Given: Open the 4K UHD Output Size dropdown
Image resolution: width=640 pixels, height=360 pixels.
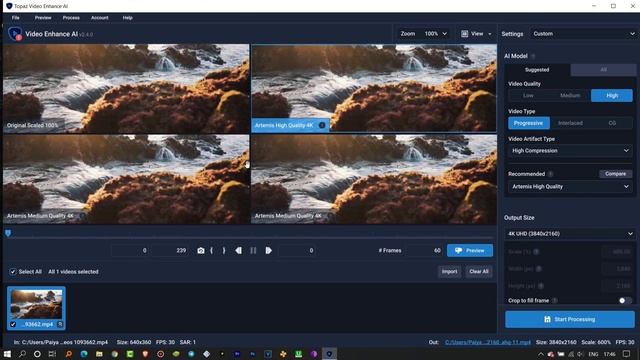Looking at the screenshot, I should 570,234.
